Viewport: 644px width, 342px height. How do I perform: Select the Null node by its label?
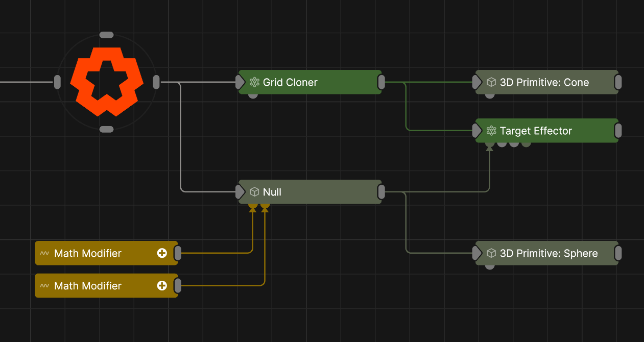pyautogui.click(x=272, y=192)
